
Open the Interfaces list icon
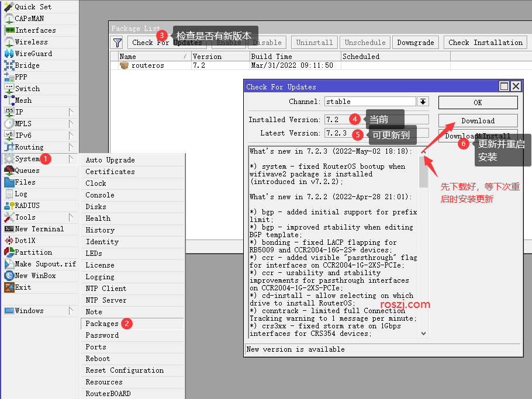[x=9, y=30]
